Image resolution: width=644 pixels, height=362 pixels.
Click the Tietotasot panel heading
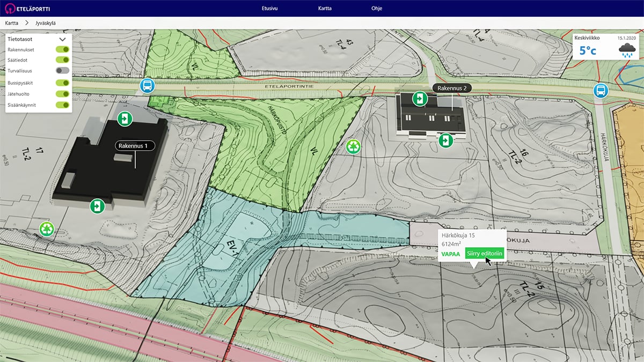coord(20,39)
